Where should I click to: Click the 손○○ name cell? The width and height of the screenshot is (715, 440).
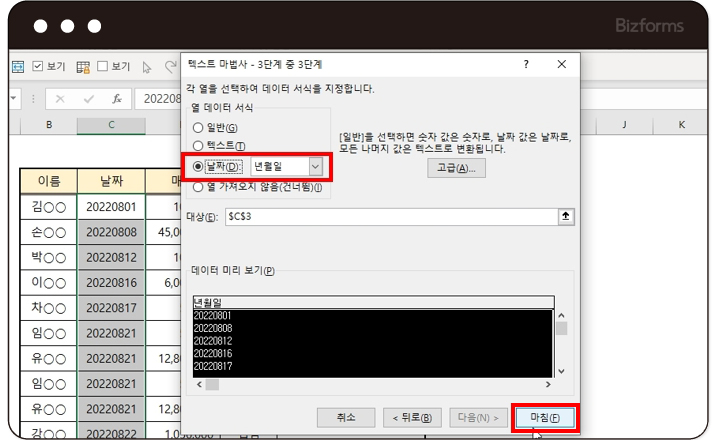(49, 233)
